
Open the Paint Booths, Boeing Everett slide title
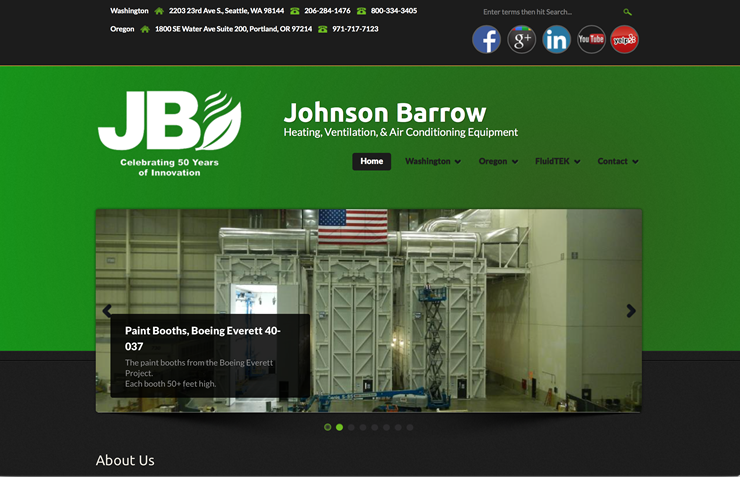[x=203, y=338]
